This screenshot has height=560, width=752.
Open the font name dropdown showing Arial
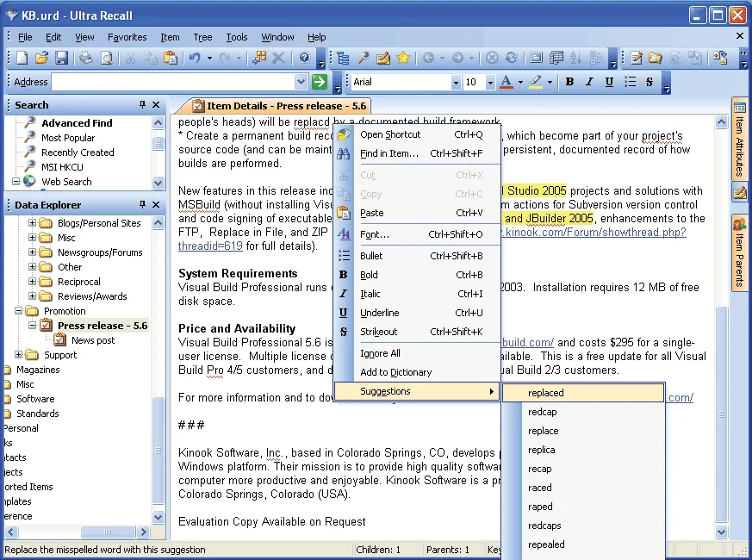(455, 82)
